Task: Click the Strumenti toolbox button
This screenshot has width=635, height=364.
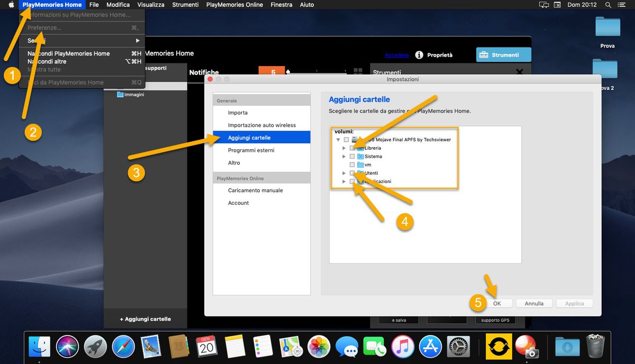Action: (503, 55)
